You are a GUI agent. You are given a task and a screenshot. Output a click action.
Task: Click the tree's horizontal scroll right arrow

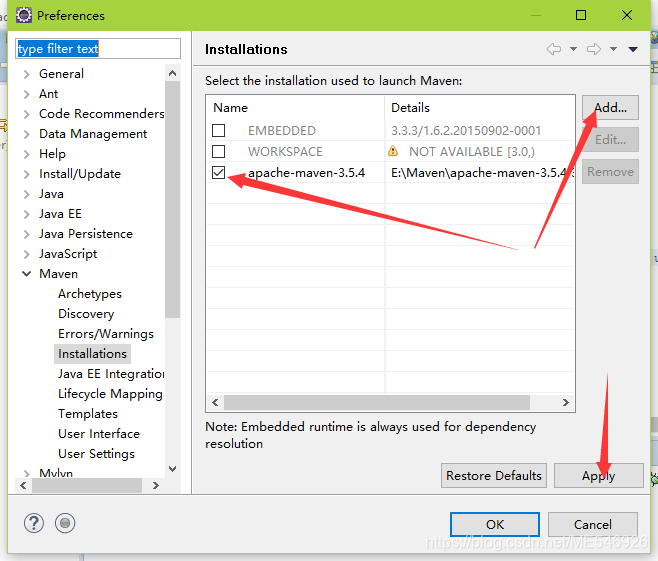[x=156, y=485]
